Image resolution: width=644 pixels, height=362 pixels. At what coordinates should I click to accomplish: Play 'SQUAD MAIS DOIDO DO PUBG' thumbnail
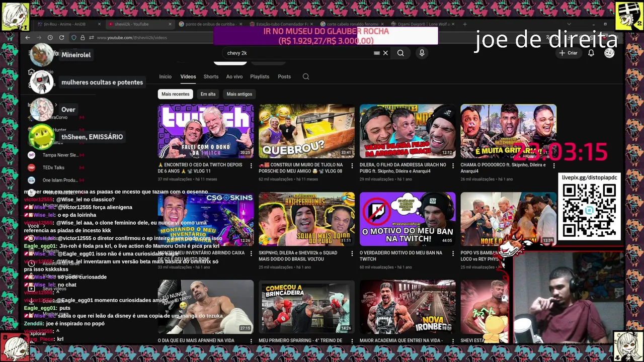pyautogui.click(x=306, y=219)
